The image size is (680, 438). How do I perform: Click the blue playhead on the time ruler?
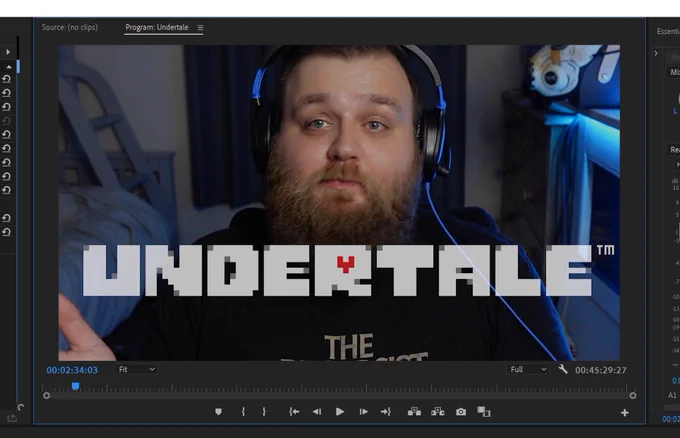tap(75, 386)
